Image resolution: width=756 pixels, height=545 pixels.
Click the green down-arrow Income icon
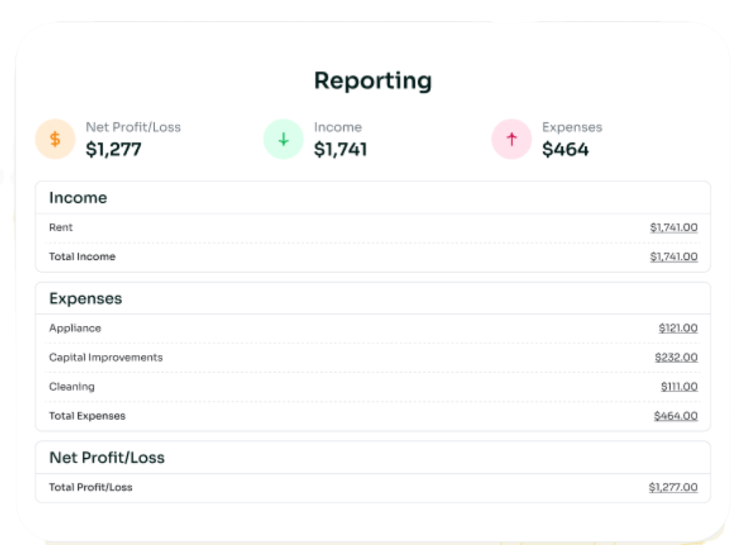pos(283,139)
